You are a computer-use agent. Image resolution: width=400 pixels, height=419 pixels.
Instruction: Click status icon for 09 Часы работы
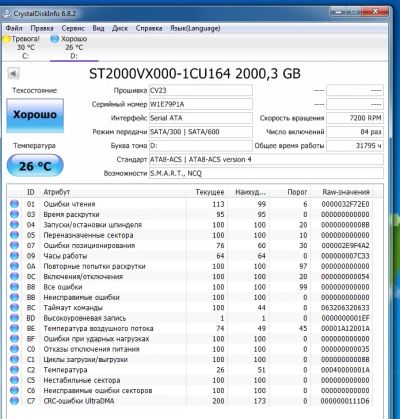coord(14,256)
